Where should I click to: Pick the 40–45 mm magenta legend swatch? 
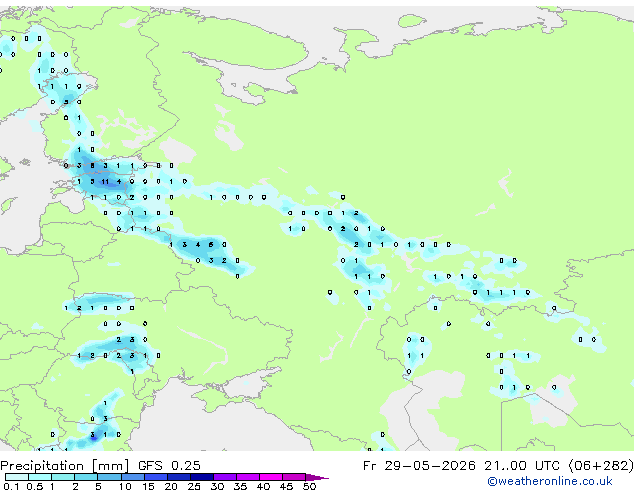(x=271, y=477)
